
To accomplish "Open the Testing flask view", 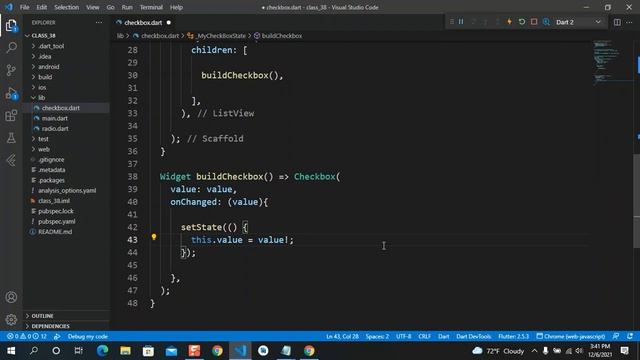I will tap(11, 138).
